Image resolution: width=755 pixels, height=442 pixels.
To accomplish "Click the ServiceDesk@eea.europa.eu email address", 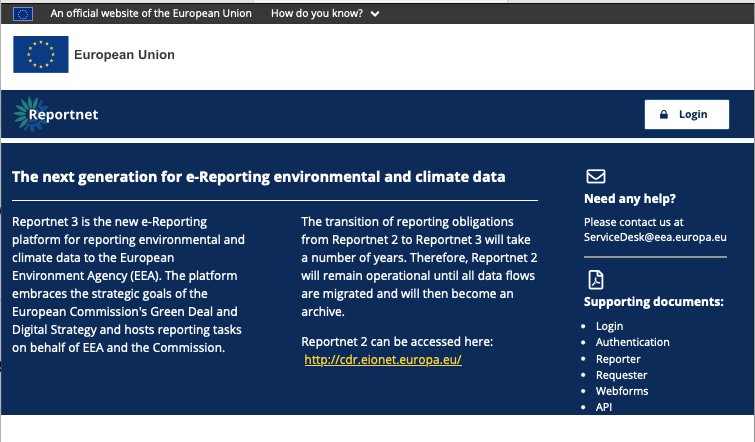I will [654, 237].
